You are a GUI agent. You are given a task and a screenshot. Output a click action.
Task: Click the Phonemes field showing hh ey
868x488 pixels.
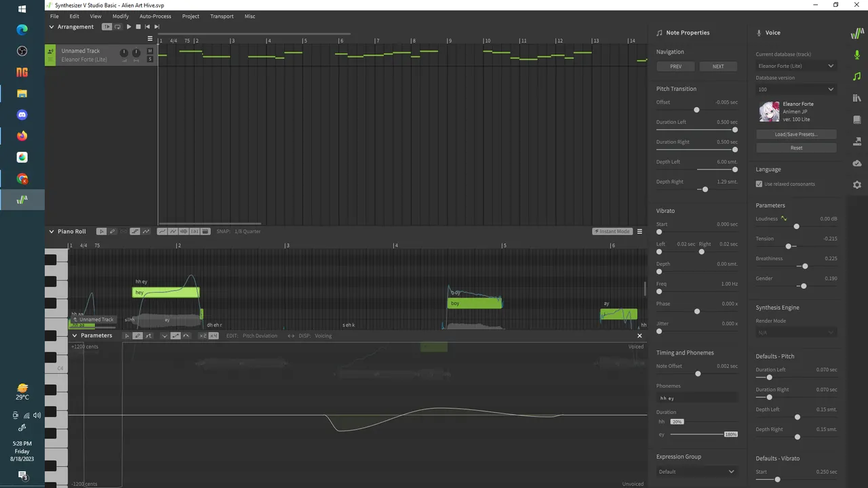(696, 399)
